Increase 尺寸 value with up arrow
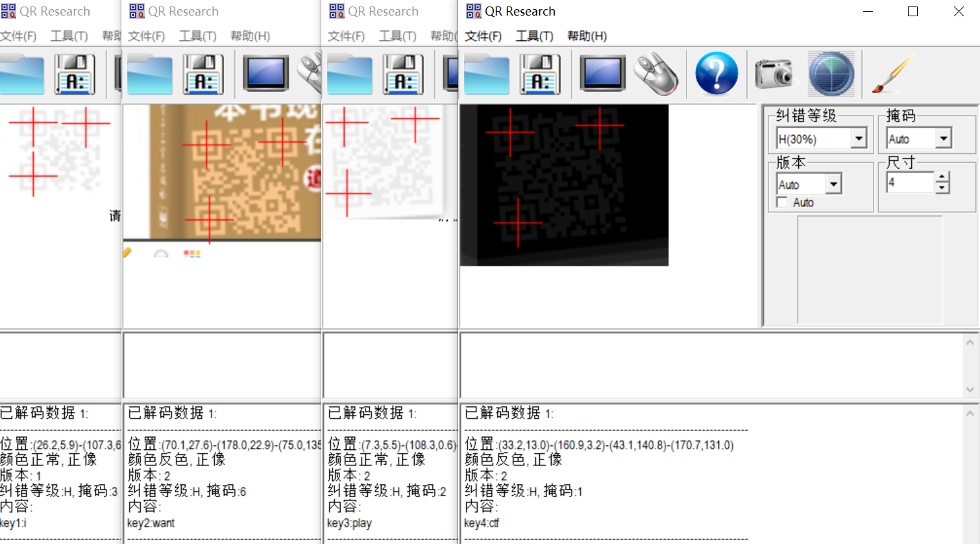 [x=942, y=177]
